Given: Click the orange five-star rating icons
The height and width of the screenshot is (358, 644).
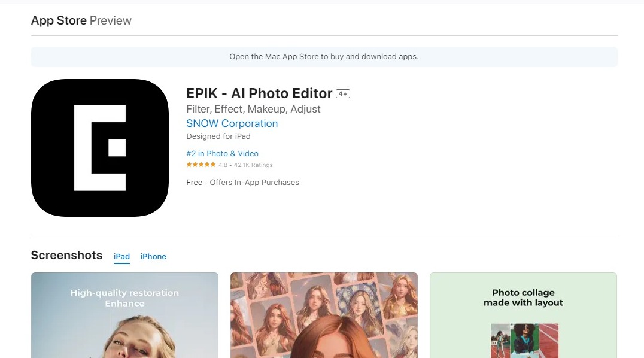Looking at the screenshot, I should [201, 165].
